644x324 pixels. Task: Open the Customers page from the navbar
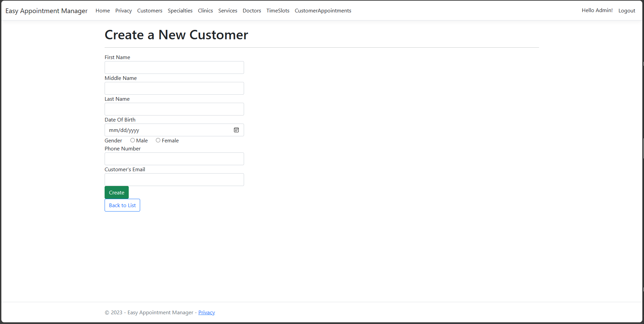(150, 10)
